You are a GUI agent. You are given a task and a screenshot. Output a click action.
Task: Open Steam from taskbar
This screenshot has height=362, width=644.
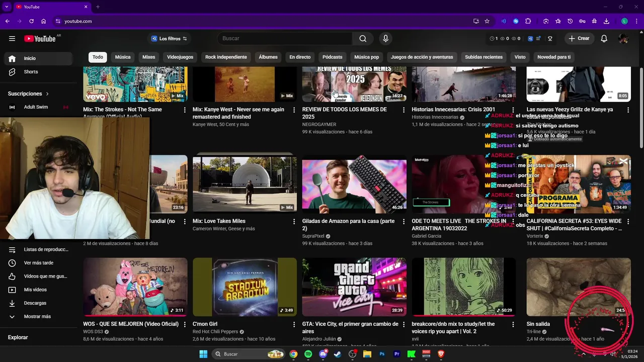[338, 354]
